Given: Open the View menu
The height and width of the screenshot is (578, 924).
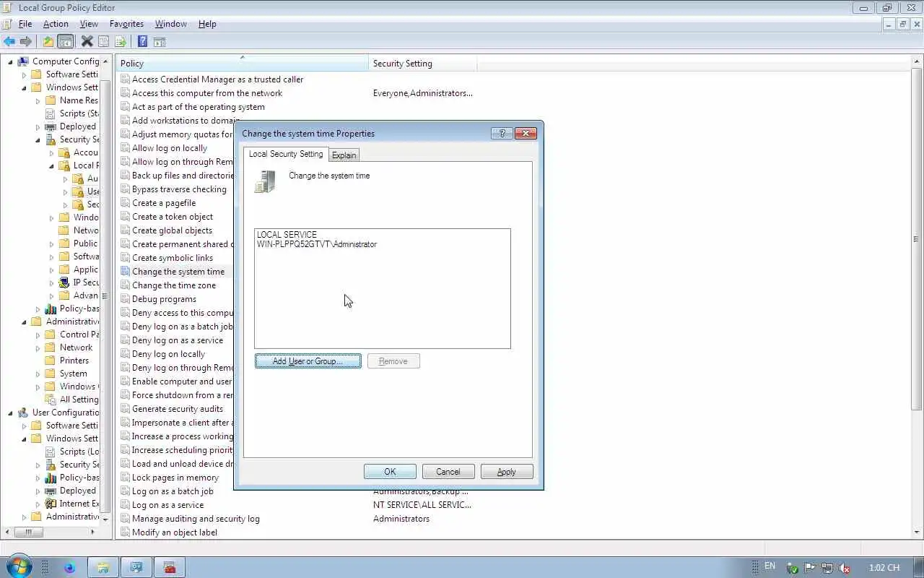Looking at the screenshot, I should point(89,24).
